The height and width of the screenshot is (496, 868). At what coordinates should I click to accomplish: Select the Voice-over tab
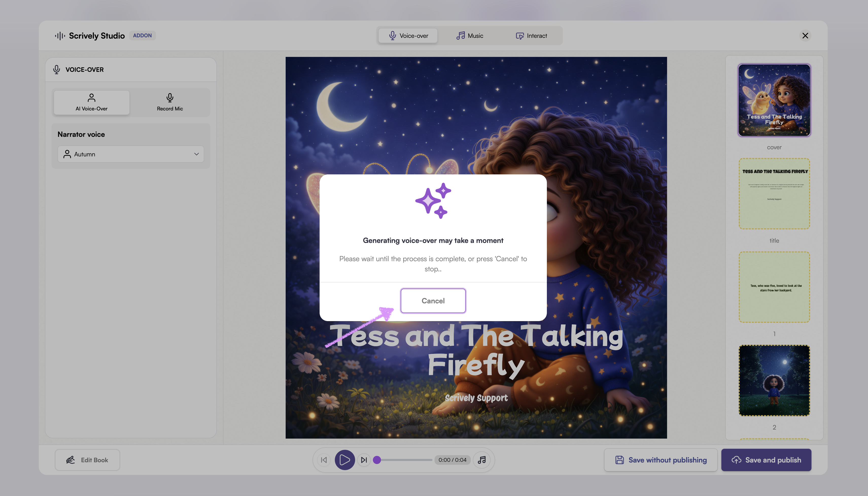tap(408, 36)
